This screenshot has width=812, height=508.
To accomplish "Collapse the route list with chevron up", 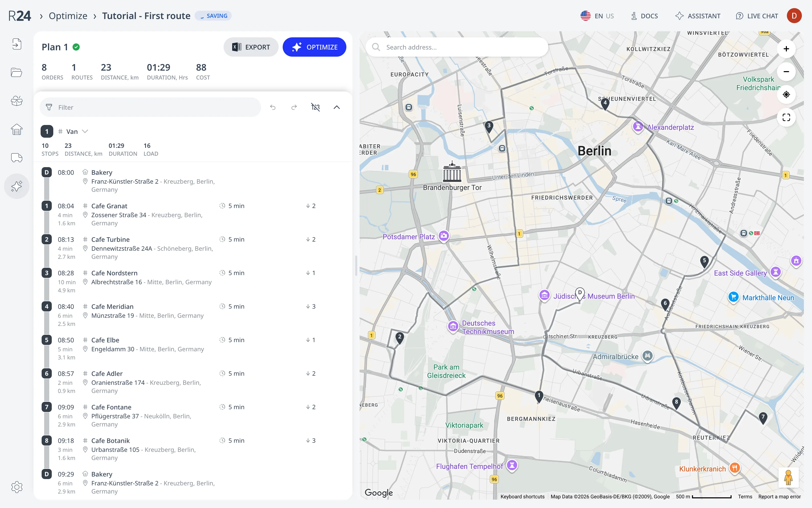I will [x=336, y=107].
